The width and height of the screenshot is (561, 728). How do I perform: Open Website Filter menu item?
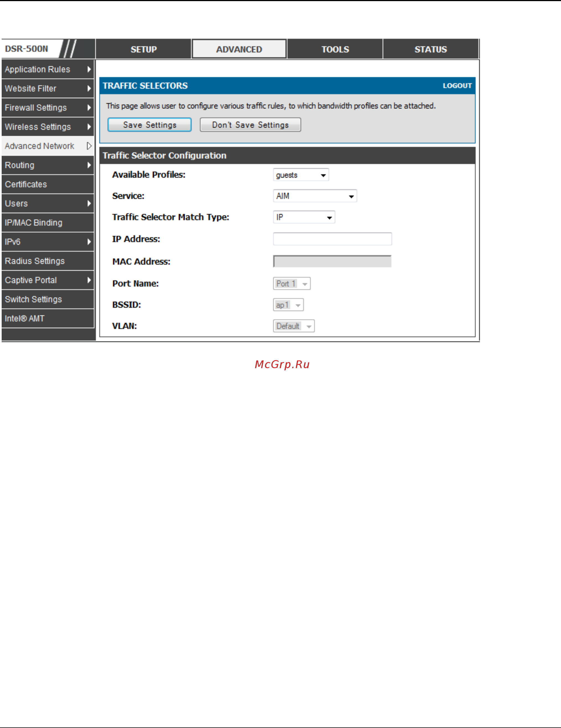[x=48, y=89]
